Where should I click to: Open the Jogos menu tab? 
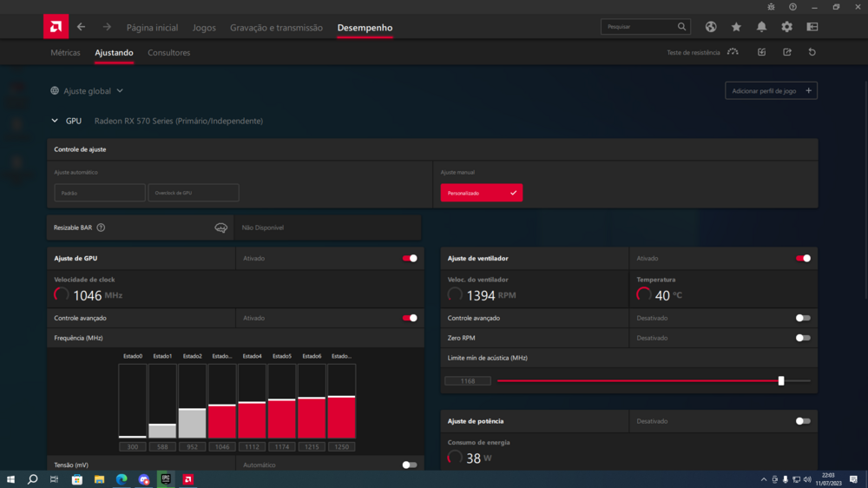tap(204, 28)
